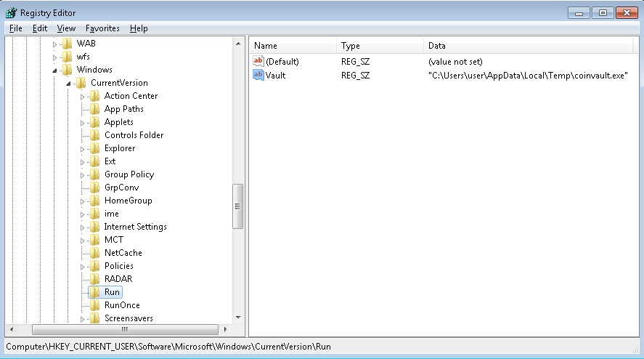The height and width of the screenshot is (359, 644).
Task: Sort values by Data column header
Action: 529,46
